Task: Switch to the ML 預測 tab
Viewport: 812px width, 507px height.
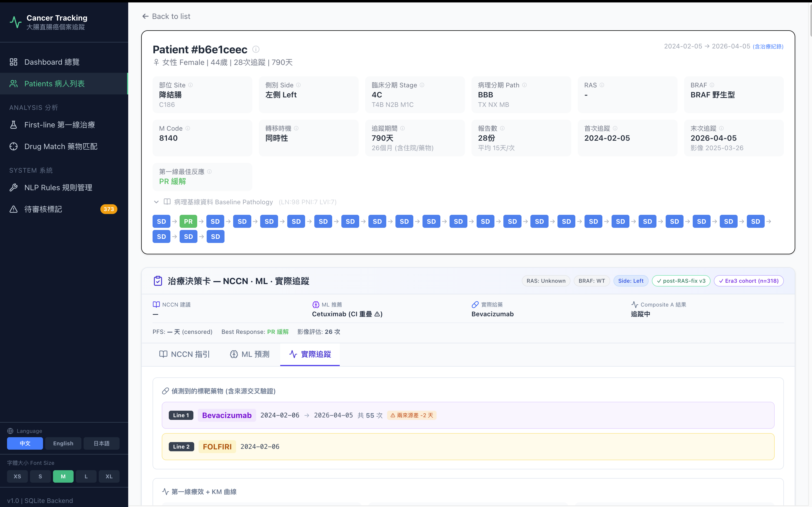Action: point(249,354)
